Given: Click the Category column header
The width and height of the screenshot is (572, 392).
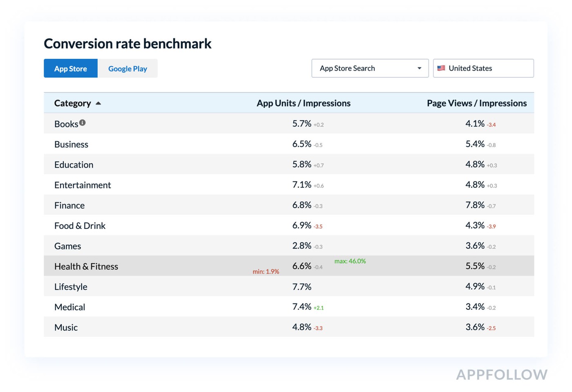Looking at the screenshot, I should (73, 103).
